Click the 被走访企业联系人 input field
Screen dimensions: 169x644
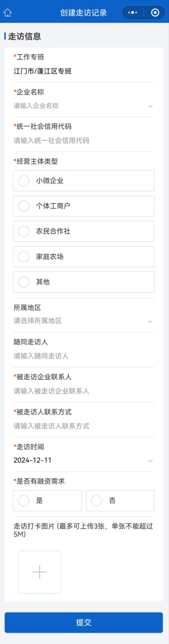[84, 391]
